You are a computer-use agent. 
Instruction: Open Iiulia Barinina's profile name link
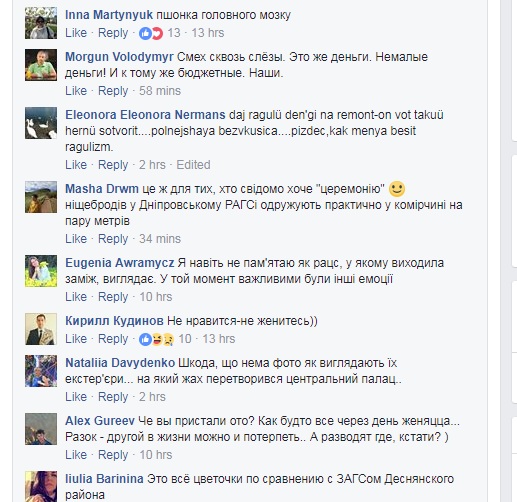pos(104,479)
